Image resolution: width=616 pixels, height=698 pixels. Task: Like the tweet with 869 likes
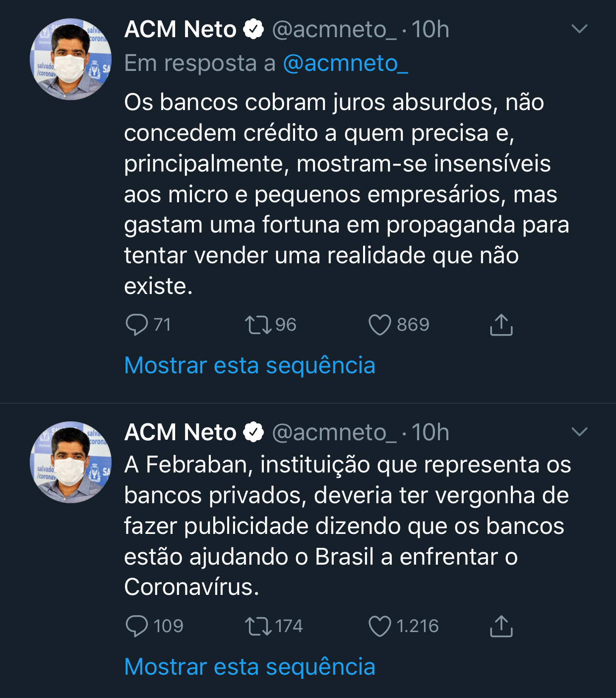click(x=379, y=325)
